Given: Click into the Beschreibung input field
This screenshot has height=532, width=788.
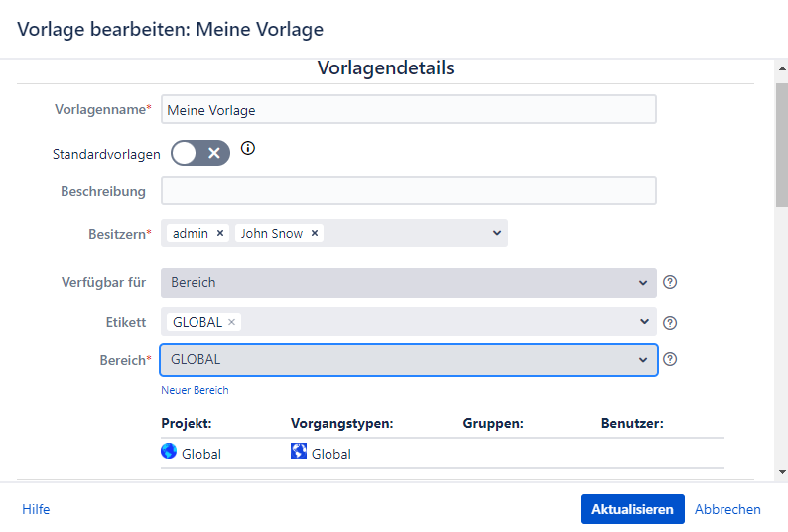Looking at the screenshot, I should tap(408, 191).
